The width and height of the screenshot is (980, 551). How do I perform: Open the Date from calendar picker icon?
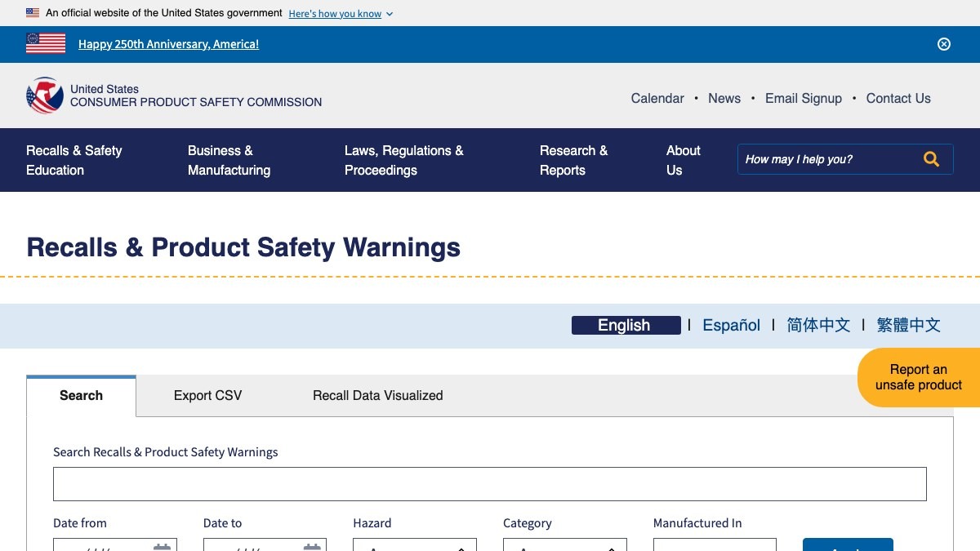click(162, 548)
